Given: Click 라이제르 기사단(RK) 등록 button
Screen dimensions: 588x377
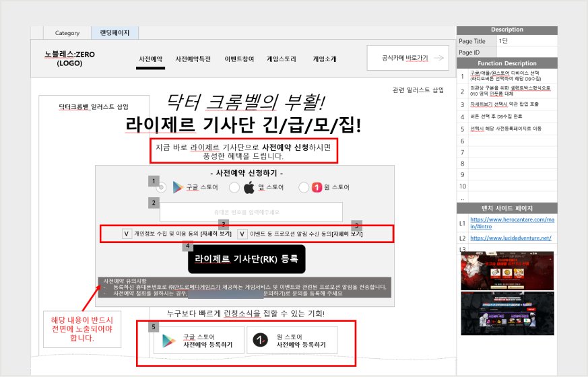Looking at the screenshot, I should pyautogui.click(x=247, y=259).
